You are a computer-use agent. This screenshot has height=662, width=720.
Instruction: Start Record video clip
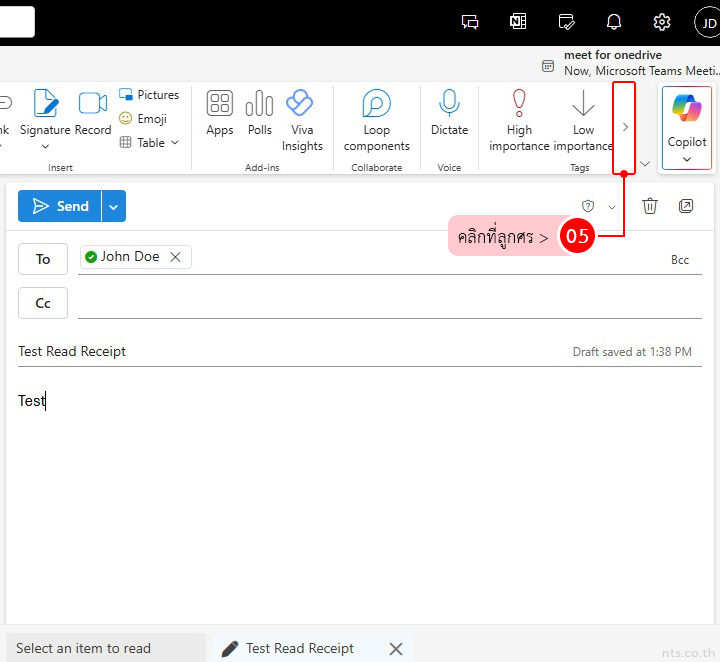93,112
